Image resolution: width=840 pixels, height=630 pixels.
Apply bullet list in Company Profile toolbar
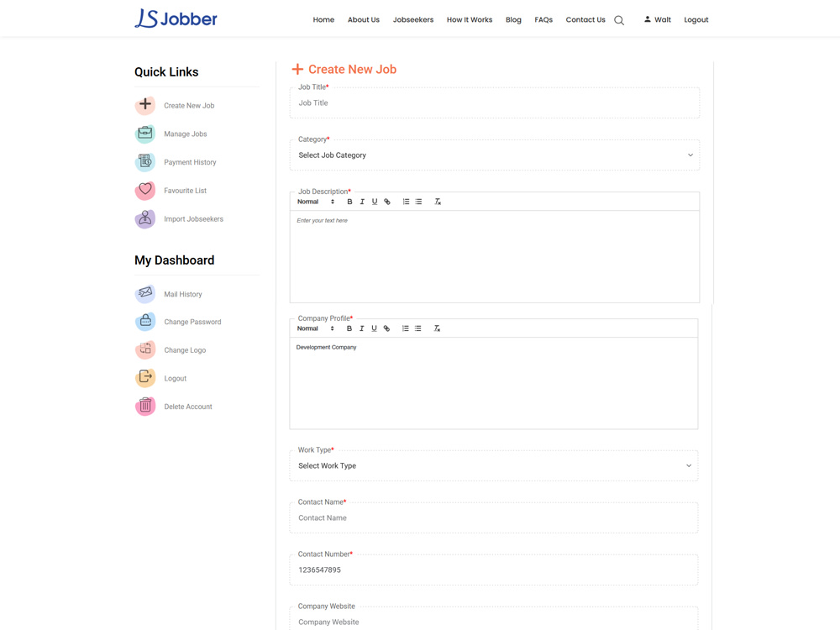tap(417, 328)
